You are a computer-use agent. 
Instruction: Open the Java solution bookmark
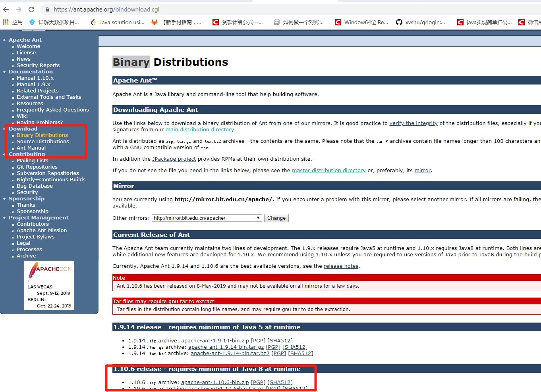tap(118, 22)
